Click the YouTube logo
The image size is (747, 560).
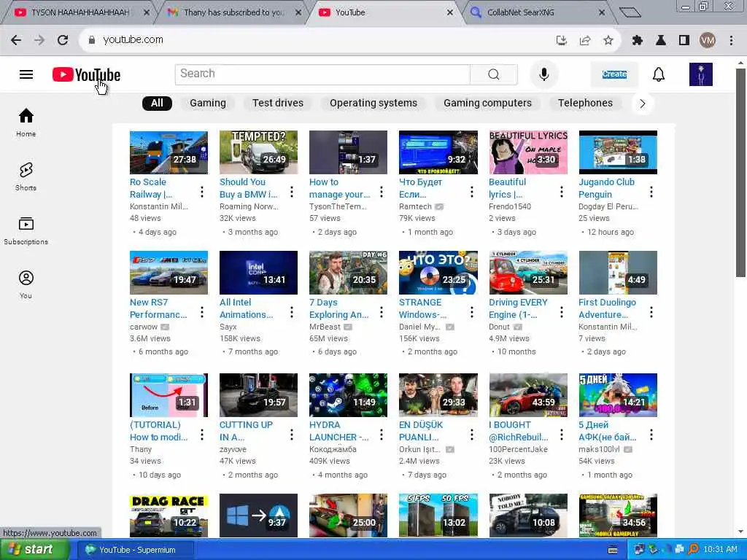pos(86,75)
